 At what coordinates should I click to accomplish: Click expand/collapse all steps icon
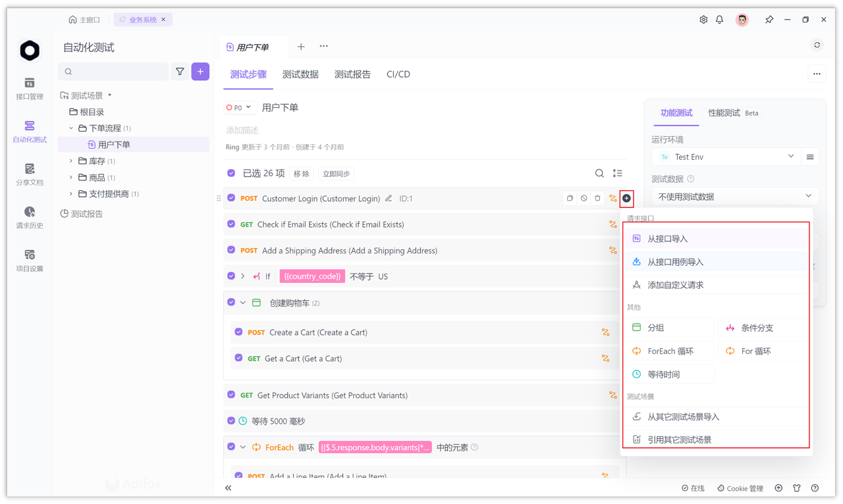pos(618,174)
